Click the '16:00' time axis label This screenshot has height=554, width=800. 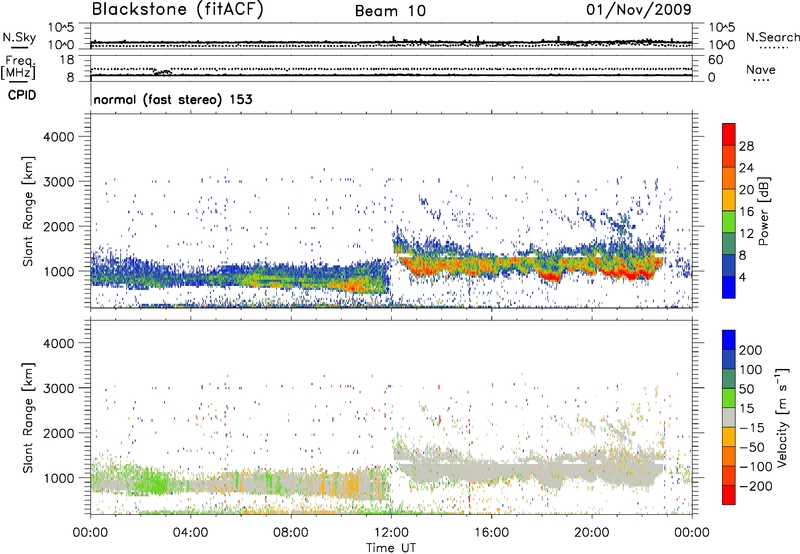491,533
